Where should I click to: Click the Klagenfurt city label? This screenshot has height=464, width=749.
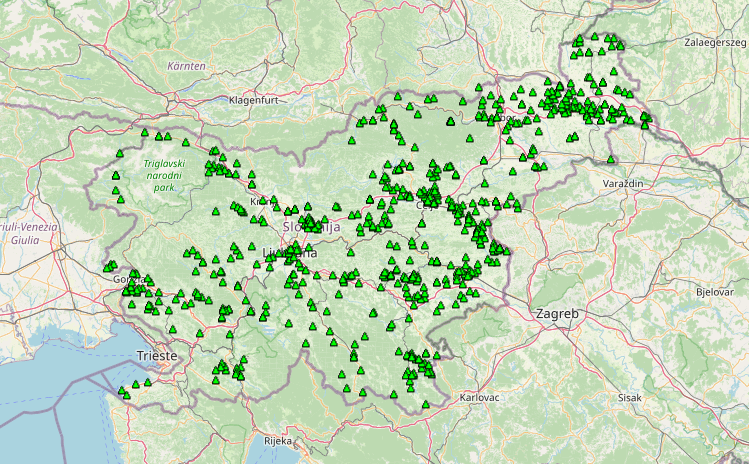253,100
